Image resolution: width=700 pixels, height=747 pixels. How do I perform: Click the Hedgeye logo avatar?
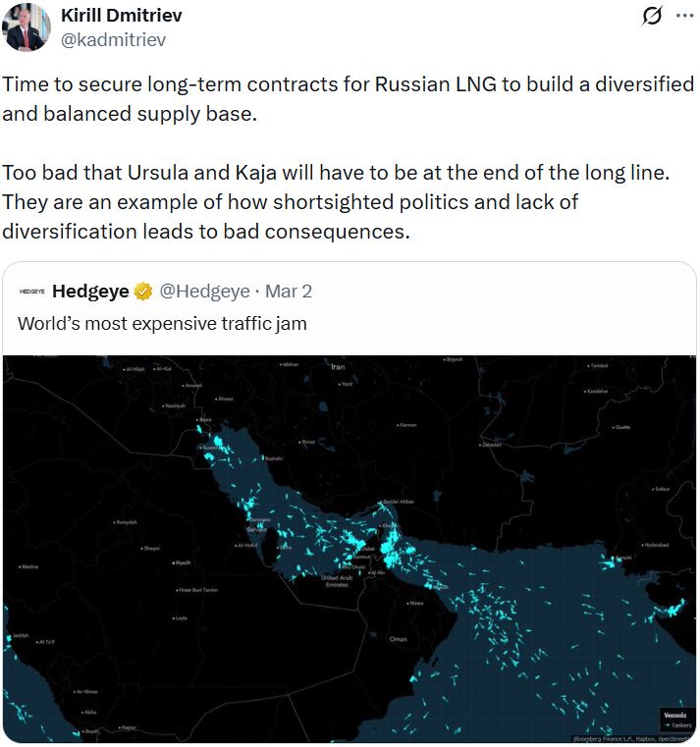(x=32, y=291)
